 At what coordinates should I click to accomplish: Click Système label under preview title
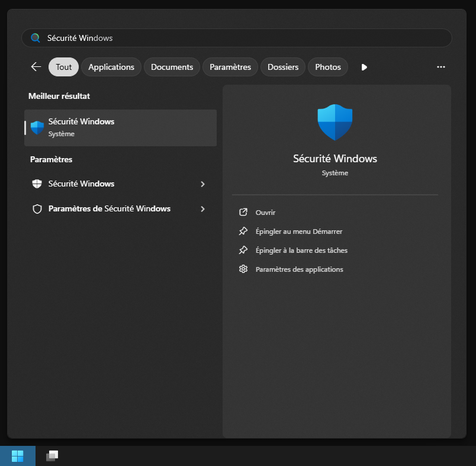(x=335, y=173)
